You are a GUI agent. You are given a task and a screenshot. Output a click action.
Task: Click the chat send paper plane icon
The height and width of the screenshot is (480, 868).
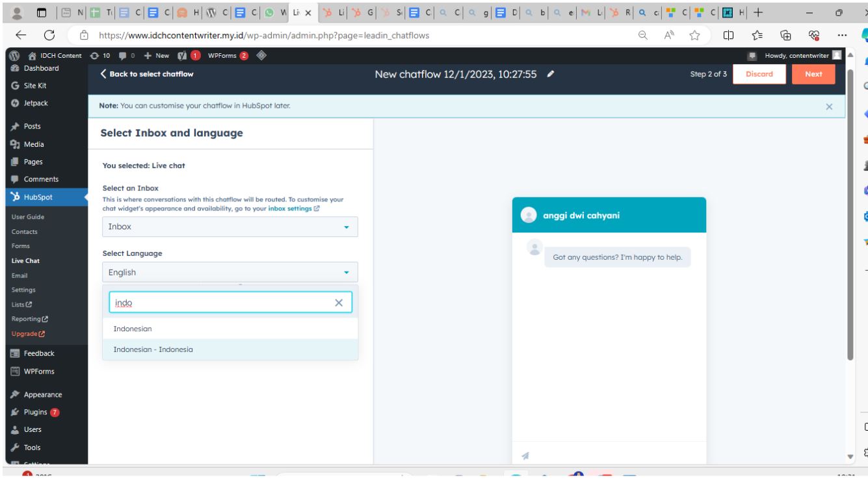525,457
